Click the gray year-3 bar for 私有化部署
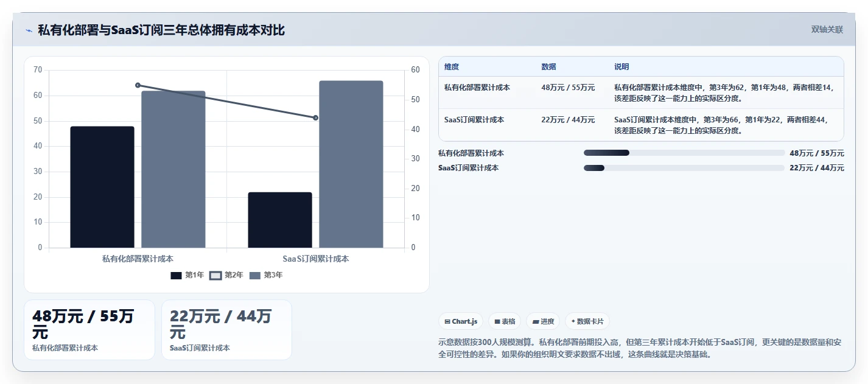868x384 pixels. click(173, 169)
